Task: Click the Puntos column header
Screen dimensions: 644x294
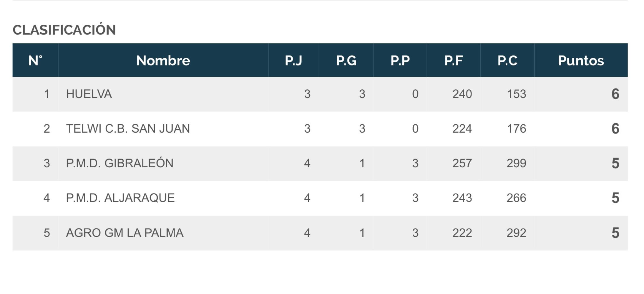Action: pyautogui.click(x=581, y=61)
